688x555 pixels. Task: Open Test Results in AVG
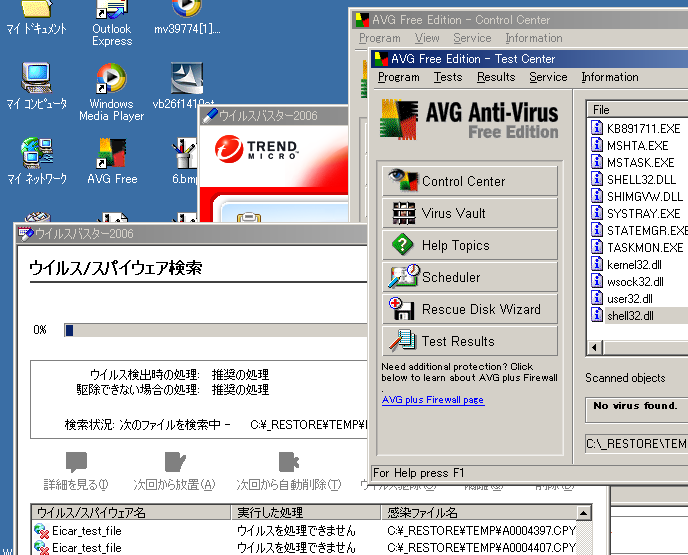[470, 341]
